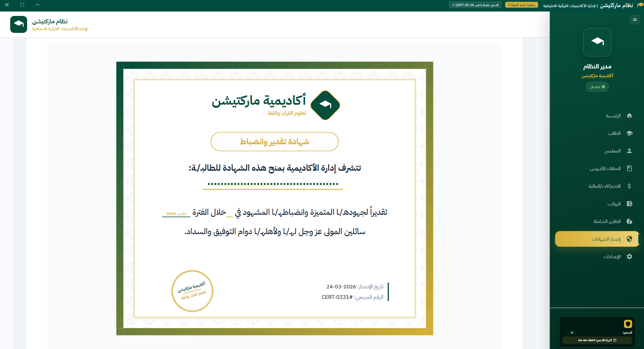Image resolution: width=644 pixels, height=349 pixels.
Task: Select الحلقات/الدروس in the sidebar
Action: pyautogui.click(x=597, y=169)
